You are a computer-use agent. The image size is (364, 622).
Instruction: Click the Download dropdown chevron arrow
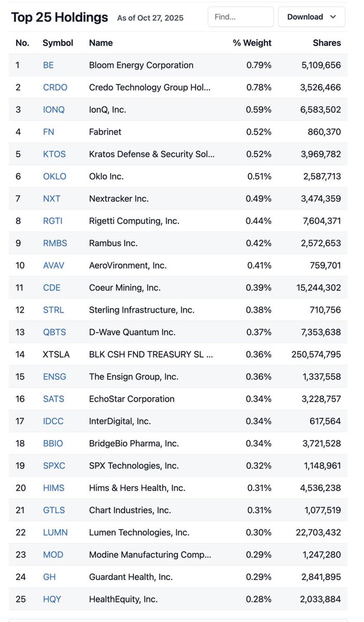[332, 17]
